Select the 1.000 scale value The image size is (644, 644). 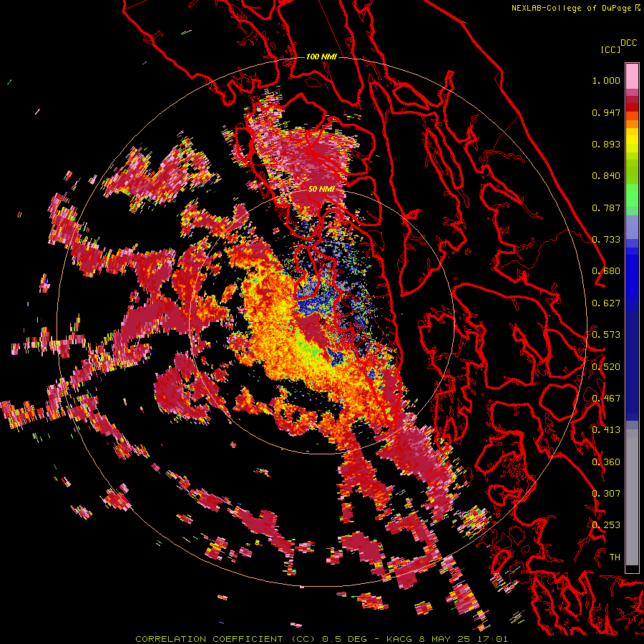click(x=606, y=80)
